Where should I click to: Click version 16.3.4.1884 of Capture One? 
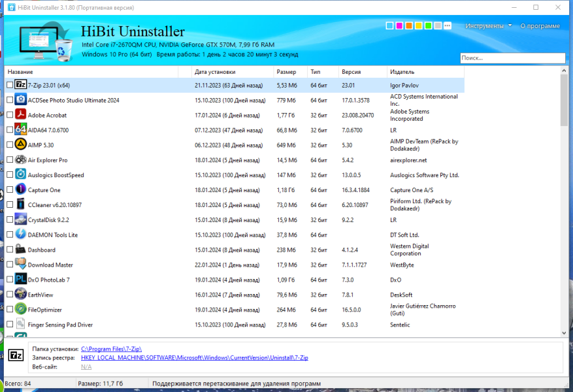355,190
